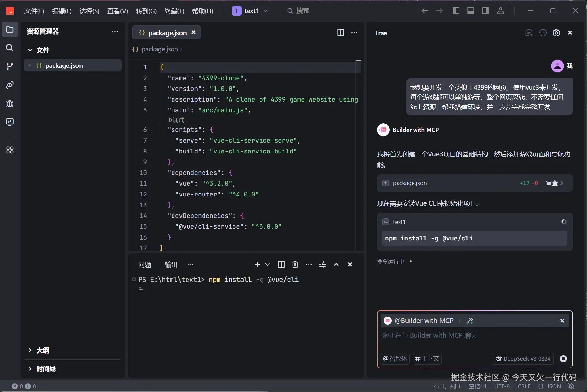587x392 pixels.
Task: Open the 帮助(H) menu
Action: pos(203,11)
